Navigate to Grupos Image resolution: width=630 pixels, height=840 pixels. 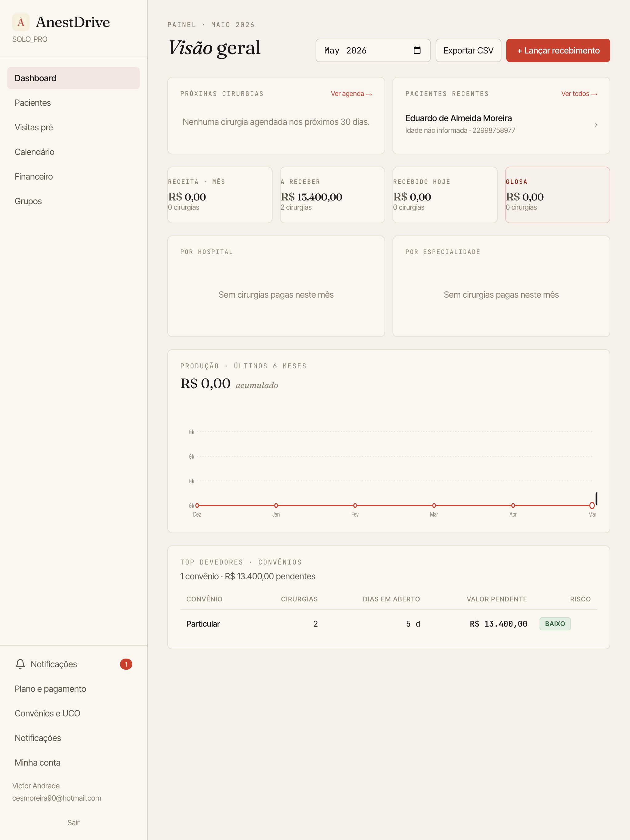[x=73, y=201]
